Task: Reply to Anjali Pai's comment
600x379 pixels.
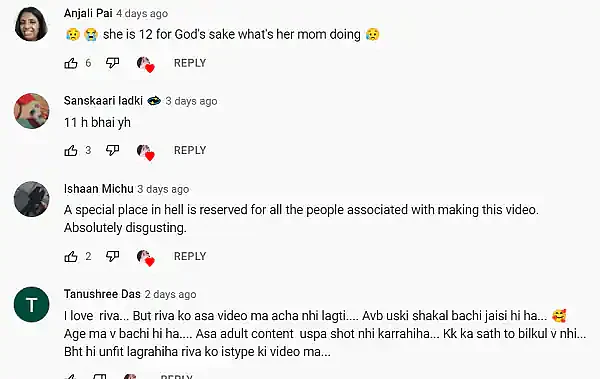Action: [190, 63]
